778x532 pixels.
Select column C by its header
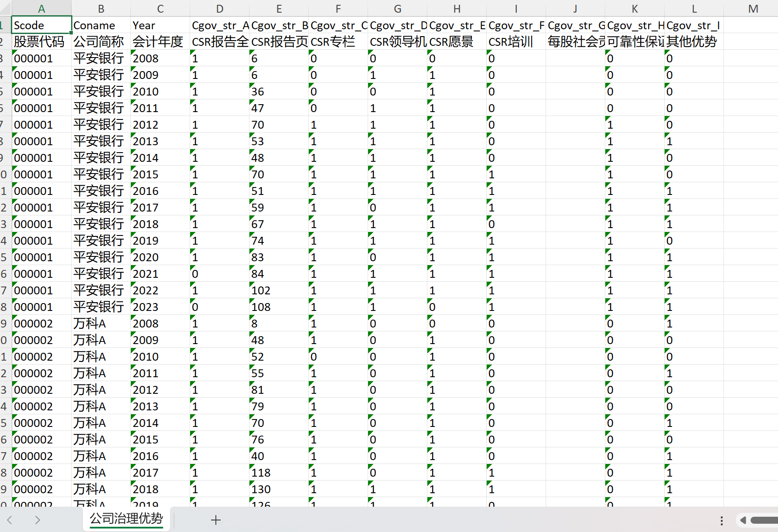pos(160,8)
